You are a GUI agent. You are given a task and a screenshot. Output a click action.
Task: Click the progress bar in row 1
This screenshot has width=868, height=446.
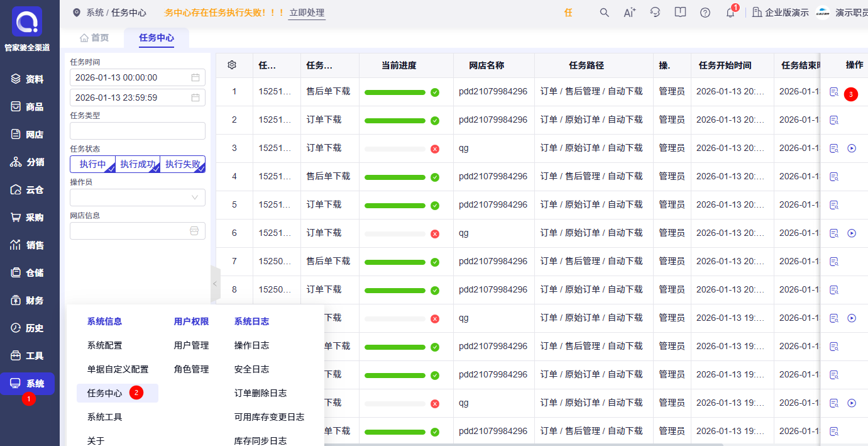395,92
